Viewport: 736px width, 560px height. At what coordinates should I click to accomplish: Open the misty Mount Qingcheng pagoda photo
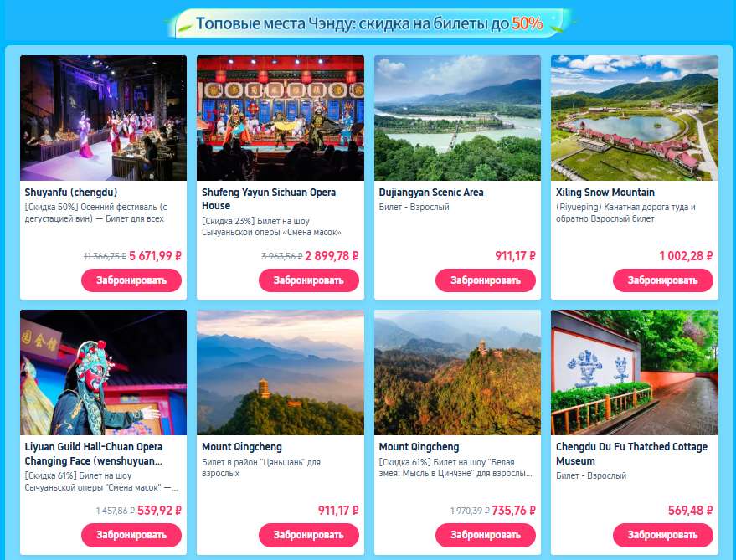click(281, 372)
